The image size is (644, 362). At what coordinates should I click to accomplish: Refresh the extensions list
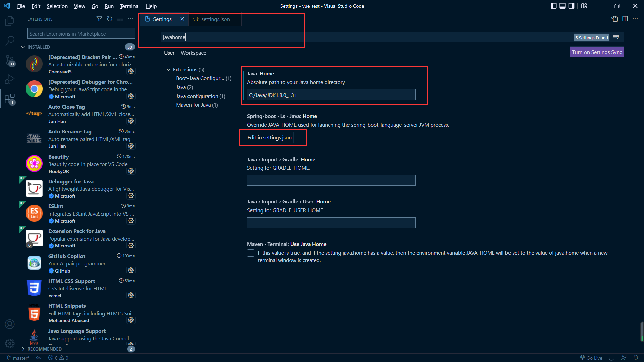click(110, 19)
